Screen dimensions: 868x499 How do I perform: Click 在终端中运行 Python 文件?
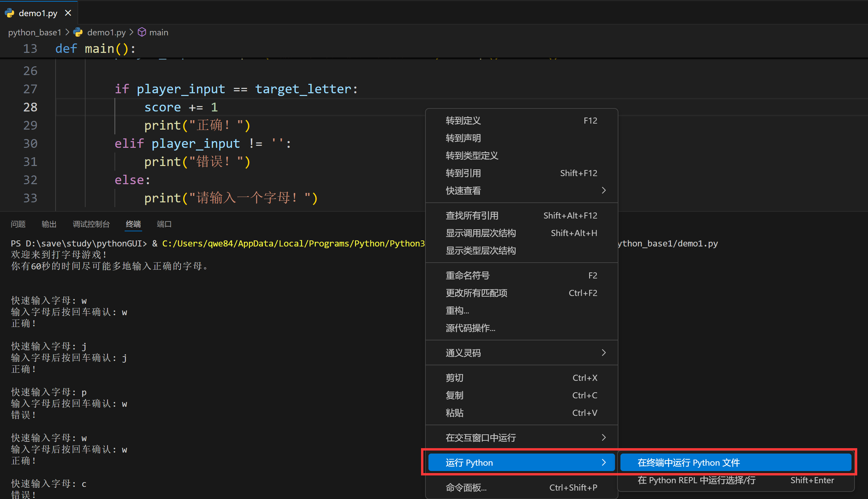688,462
